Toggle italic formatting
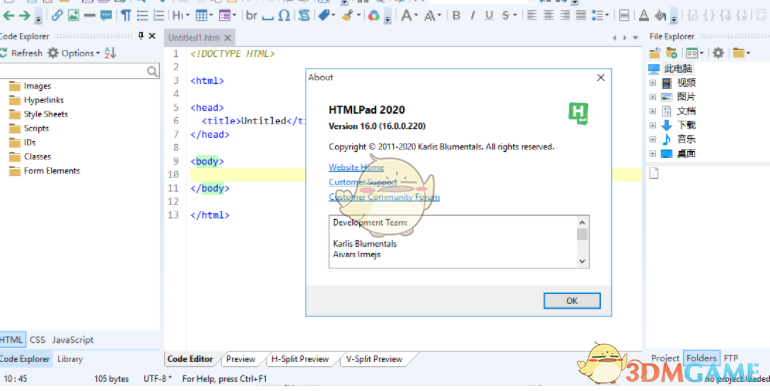This screenshot has width=770, height=391. (x=472, y=15)
